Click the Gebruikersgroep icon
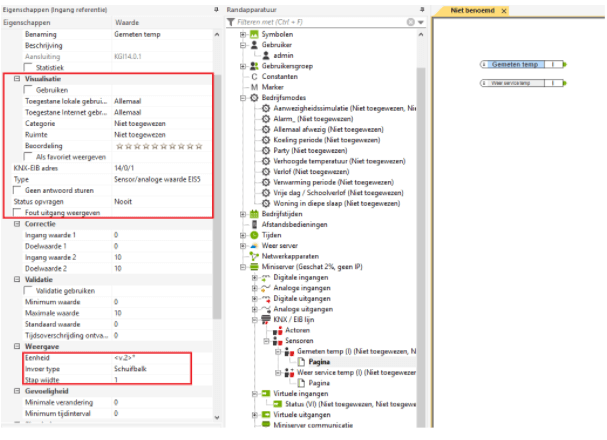607x440 pixels. point(252,66)
